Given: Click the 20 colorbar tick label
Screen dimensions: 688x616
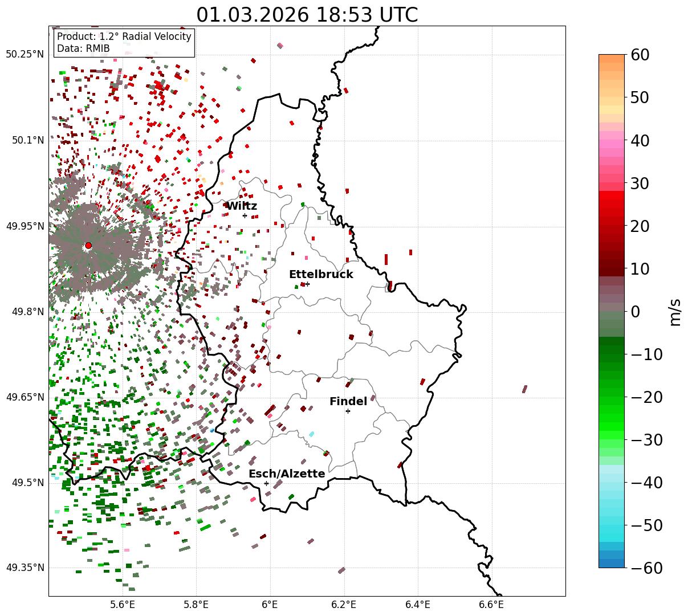Looking at the screenshot, I should pos(641,226).
